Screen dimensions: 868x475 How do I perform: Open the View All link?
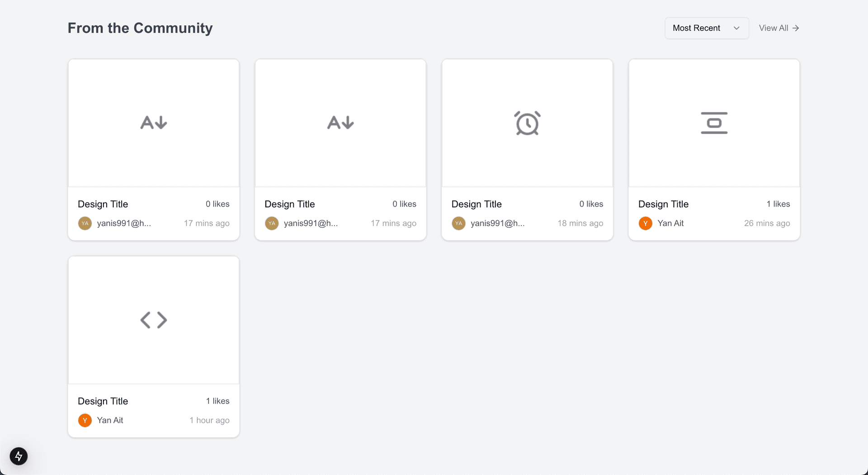point(773,28)
